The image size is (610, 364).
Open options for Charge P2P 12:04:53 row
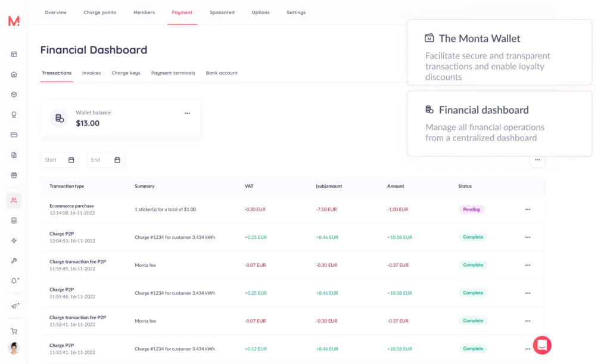(x=528, y=237)
